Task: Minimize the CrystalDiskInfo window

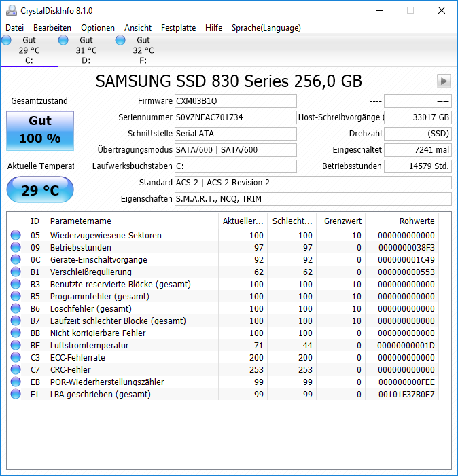Action: click(x=380, y=11)
